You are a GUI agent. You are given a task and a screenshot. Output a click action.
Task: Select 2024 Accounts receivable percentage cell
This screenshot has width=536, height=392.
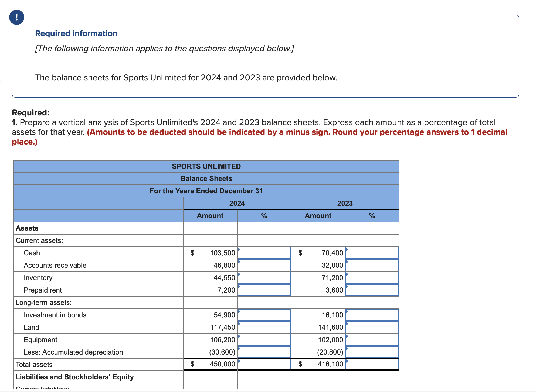coord(264,265)
